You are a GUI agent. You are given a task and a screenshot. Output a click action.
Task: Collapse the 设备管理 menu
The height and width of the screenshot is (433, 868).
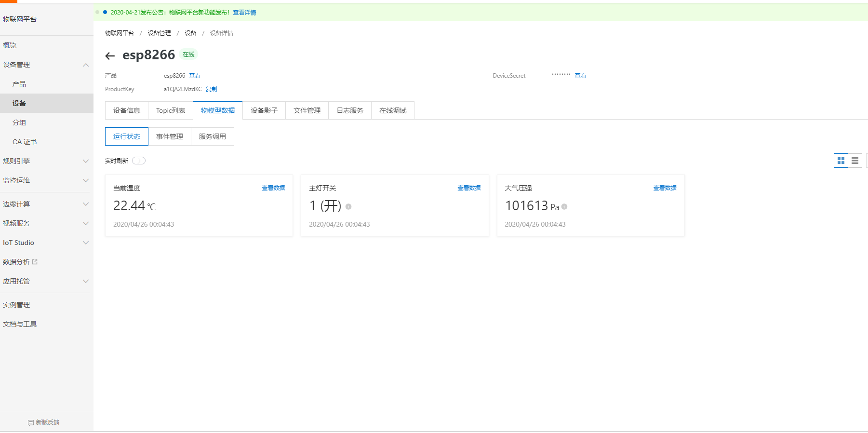pyautogui.click(x=86, y=65)
